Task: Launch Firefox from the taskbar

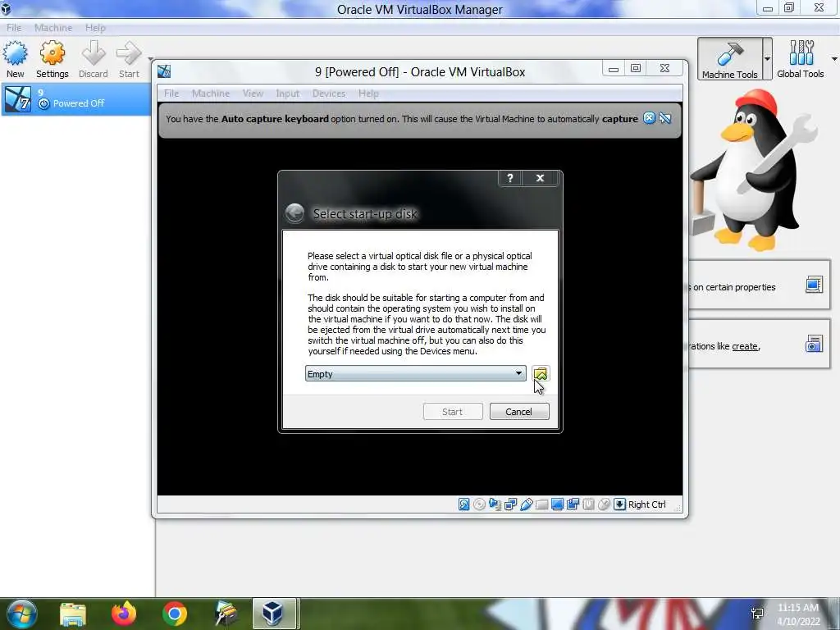Action: (124, 614)
